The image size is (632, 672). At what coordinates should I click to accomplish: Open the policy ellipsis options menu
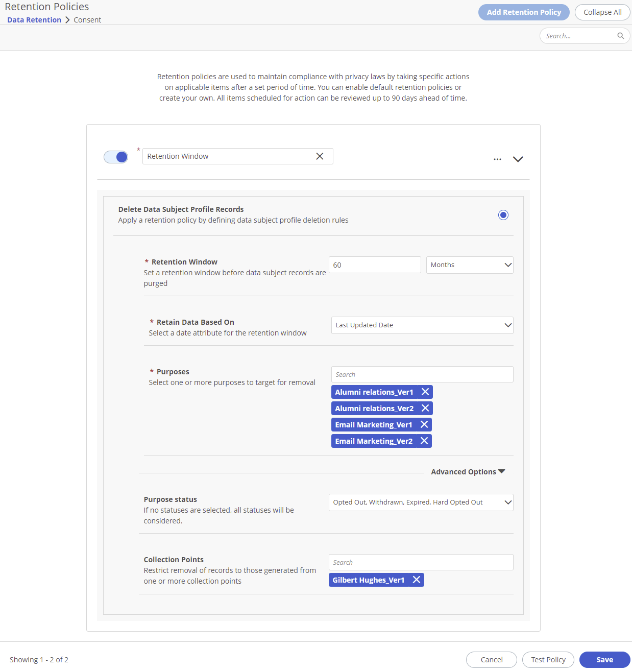[x=497, y=159]
